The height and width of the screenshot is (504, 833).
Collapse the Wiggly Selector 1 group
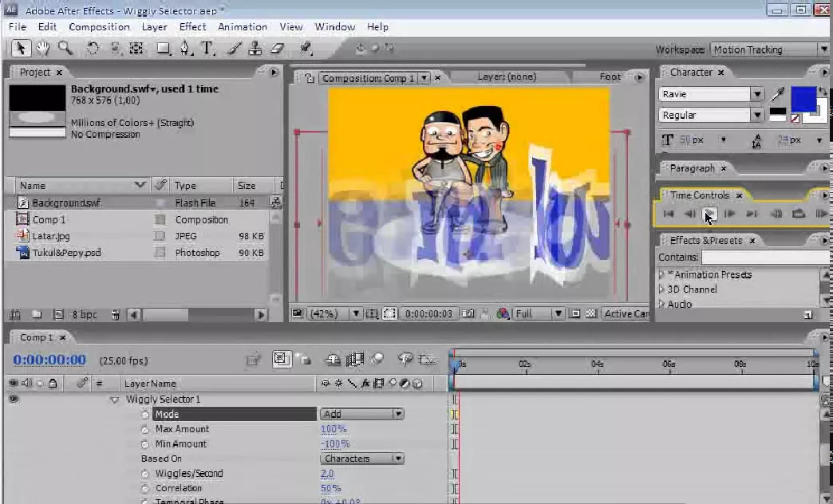tap(114, 400)
